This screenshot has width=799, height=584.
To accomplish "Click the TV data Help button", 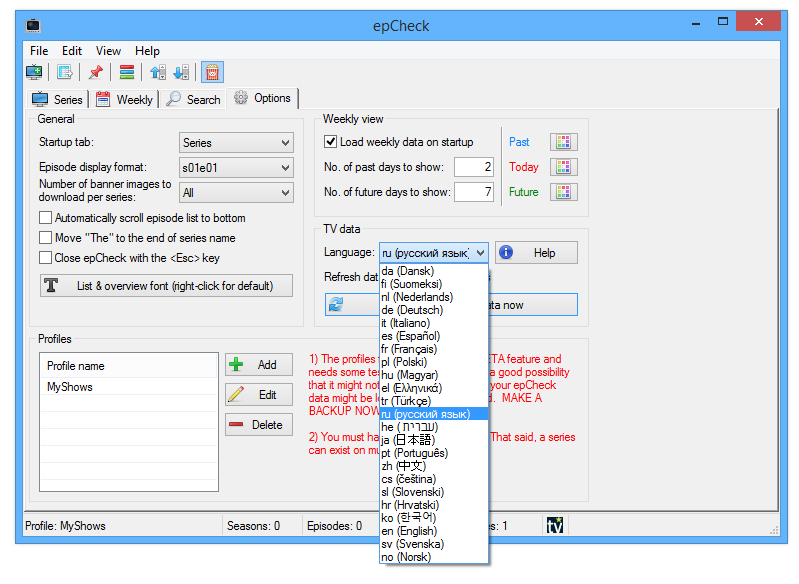I will 537,253.
